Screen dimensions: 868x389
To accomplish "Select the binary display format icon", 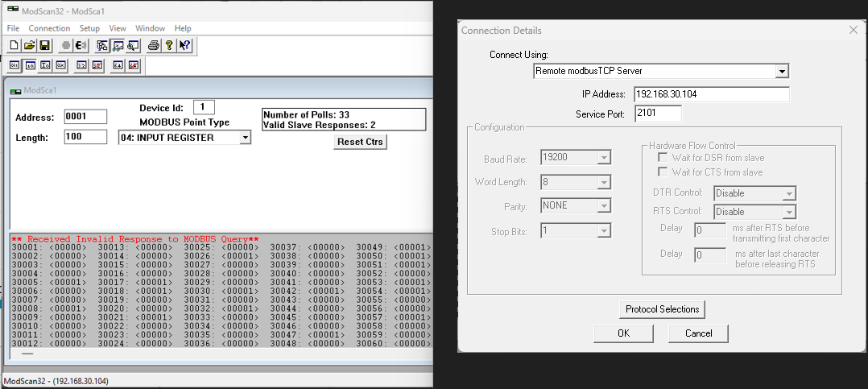I will 14,65.
